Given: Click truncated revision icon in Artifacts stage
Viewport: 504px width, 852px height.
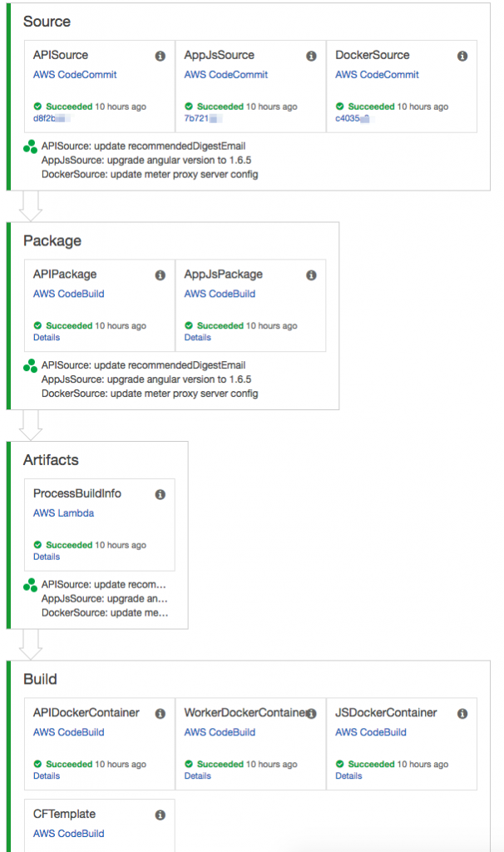Looking at the screenshot, I should point(30,584).
